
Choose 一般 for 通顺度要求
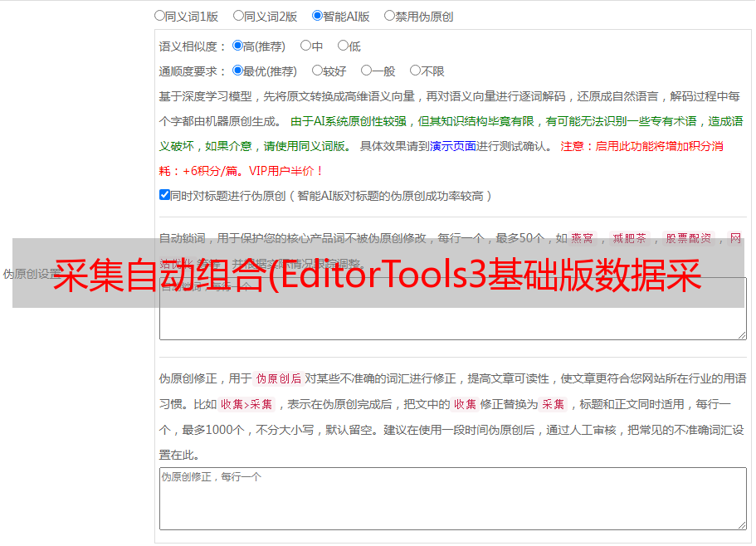366,71
